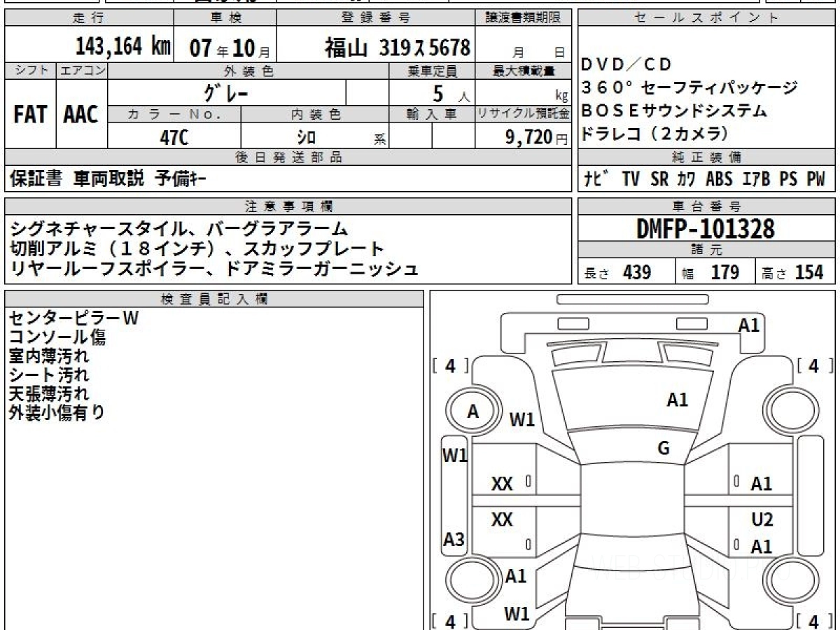Select the コンソール傷 inspector note
Viewport: 840px width, 630px height.
pyautogui.click(x=57, y=337)
